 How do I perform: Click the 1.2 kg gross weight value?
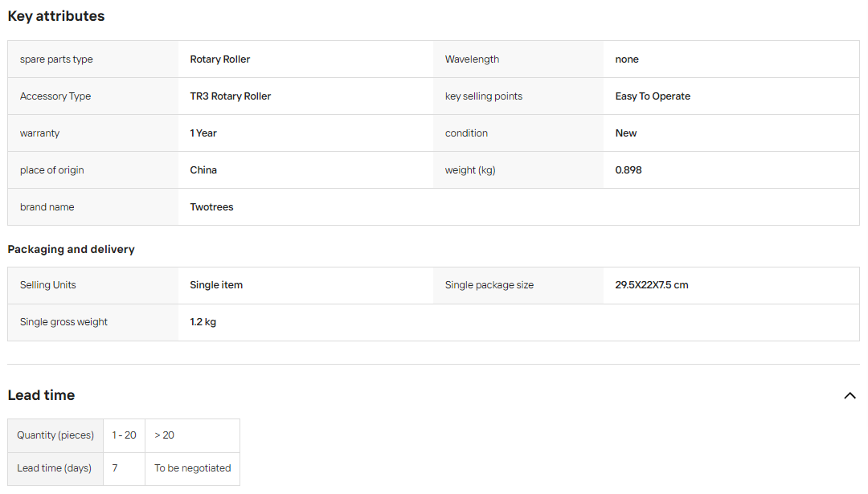pyautogui.click(x=203, y=322)
